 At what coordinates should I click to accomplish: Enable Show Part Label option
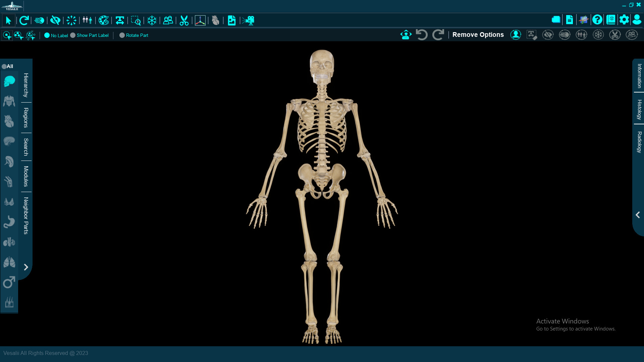[x=72, y=35]
